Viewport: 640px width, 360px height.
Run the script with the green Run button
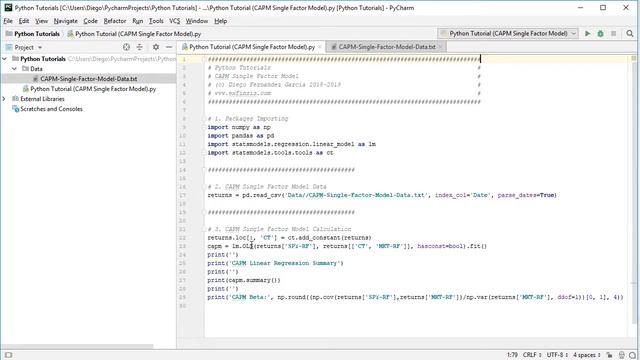coord(587,33)
